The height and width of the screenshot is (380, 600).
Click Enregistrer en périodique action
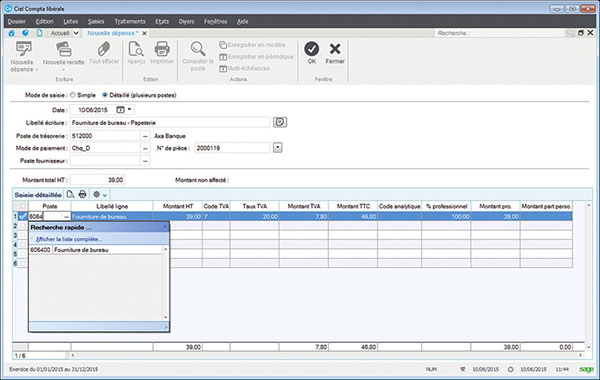pyautogui.click(x=256, y=57)
